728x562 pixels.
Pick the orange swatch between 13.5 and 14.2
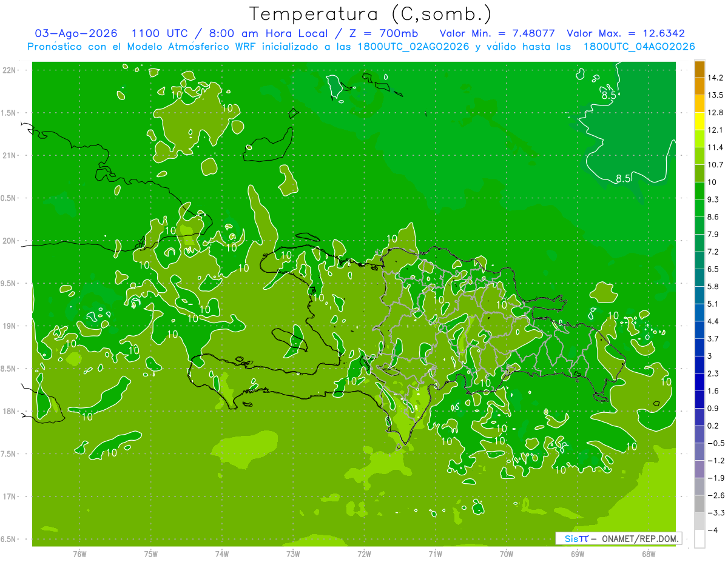tap(699, 86)
